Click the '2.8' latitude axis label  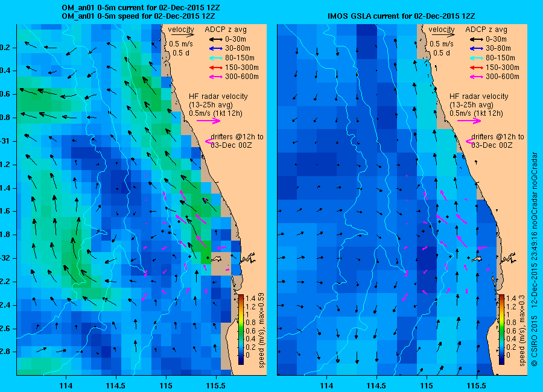[x=5, y=352]
